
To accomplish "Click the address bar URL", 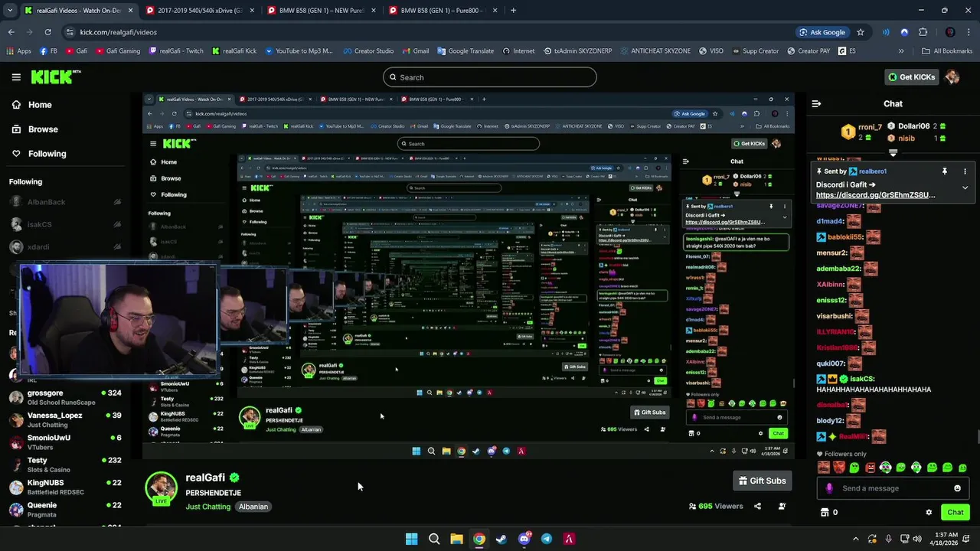I will [x=119, y=32].
